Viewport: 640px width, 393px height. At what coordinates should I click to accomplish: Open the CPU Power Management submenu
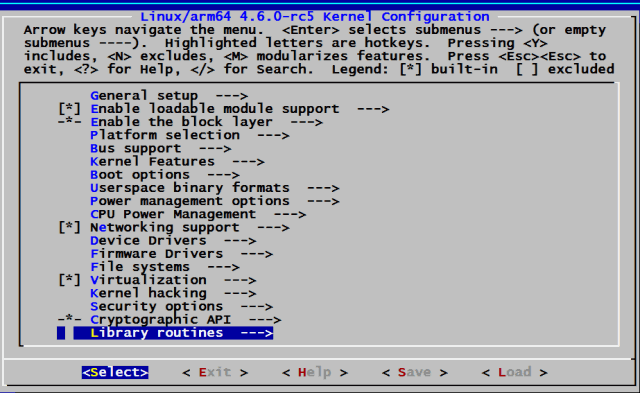[x=198, y=214]
